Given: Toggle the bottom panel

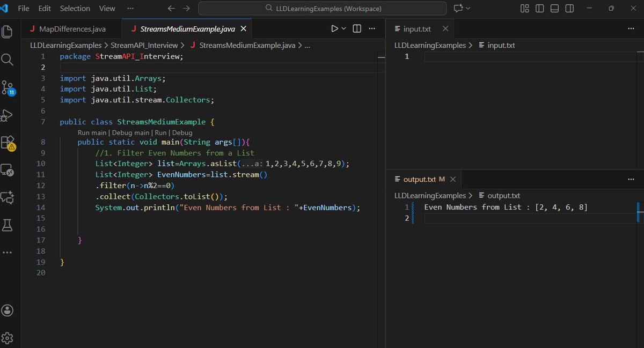Looking at the screenshot, I should pyautogui.click(x=555, y=9).
